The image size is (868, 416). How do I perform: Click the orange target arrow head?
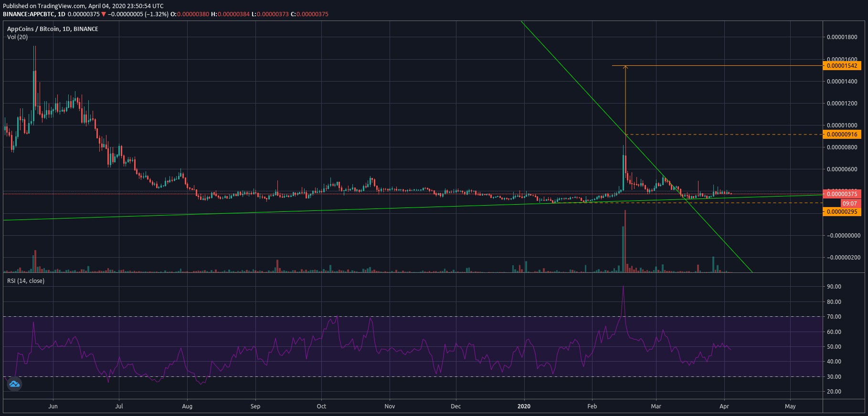pyautogui.click(x=625, y=68)
